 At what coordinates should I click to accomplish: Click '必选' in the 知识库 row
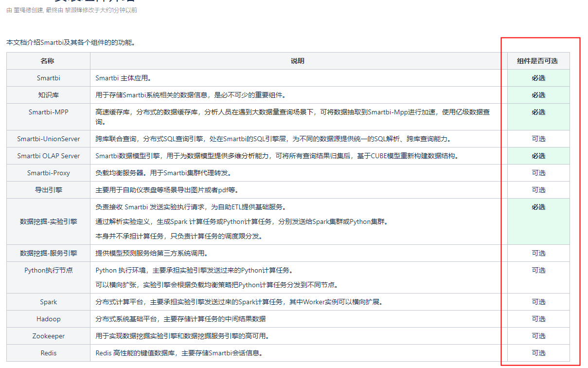click(x=538, y=95)
